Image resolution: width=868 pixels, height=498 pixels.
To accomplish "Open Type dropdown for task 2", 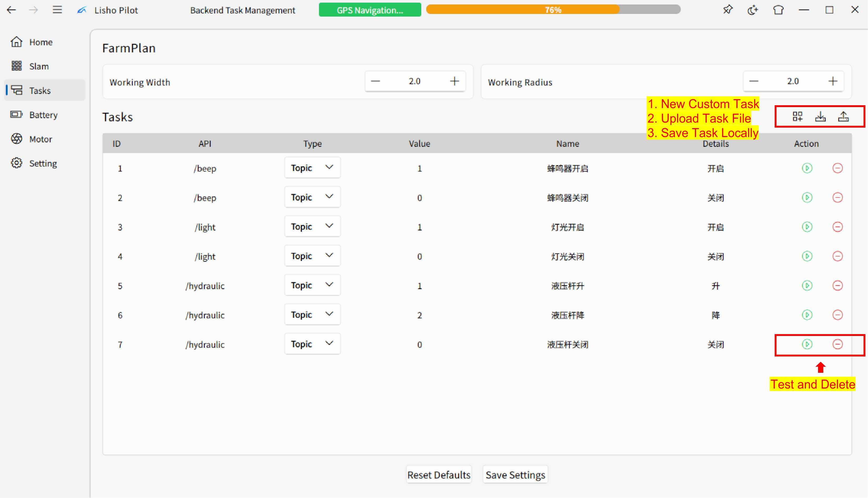I will [312, 197].
